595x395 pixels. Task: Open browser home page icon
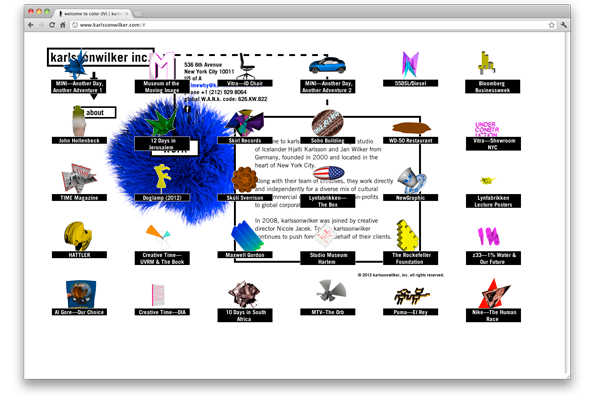tap(63, 25)
